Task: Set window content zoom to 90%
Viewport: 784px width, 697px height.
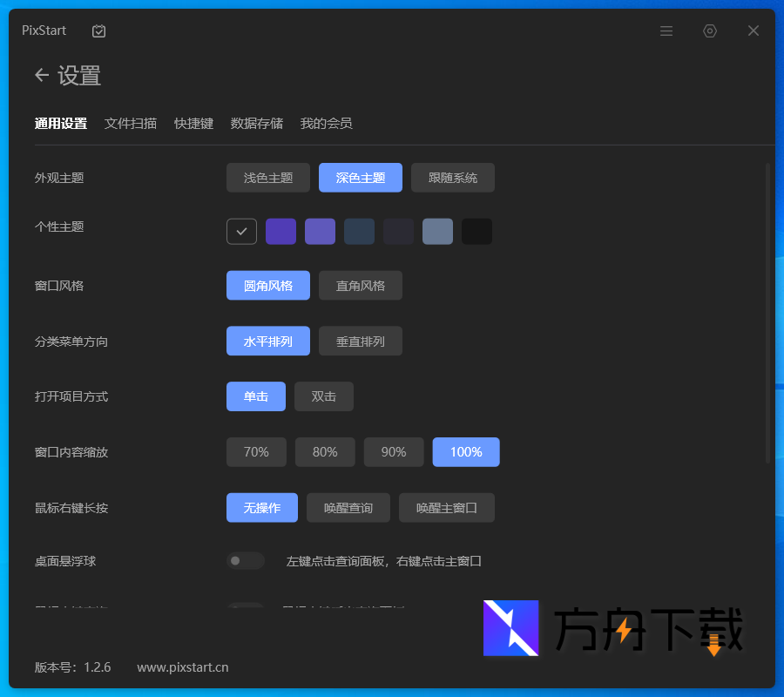Action: tap(394, 451)
